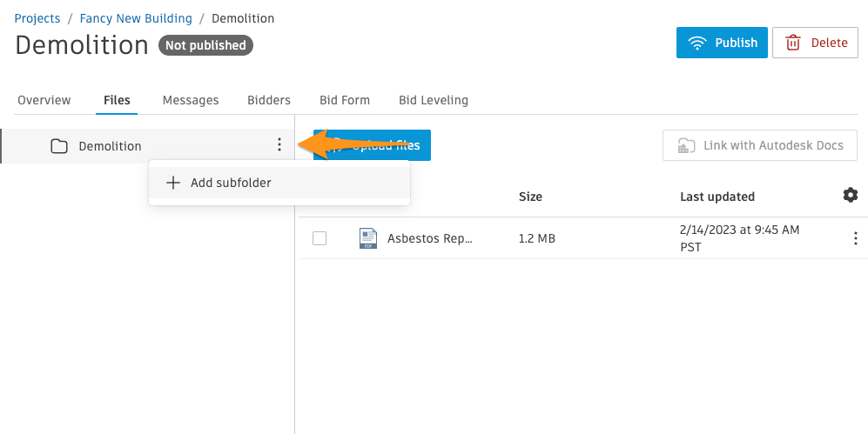Click the wifi icon on Publish button

click(x=697, y=43)
